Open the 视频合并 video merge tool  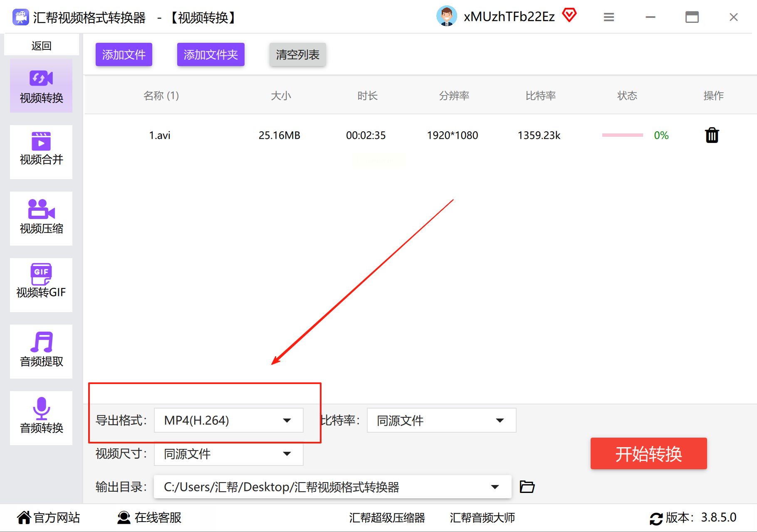pos(41,152)
